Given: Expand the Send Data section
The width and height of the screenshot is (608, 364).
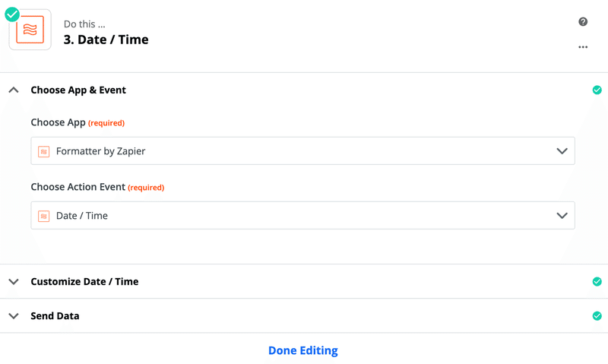Looking at the screenshot, I should [14, 315].
